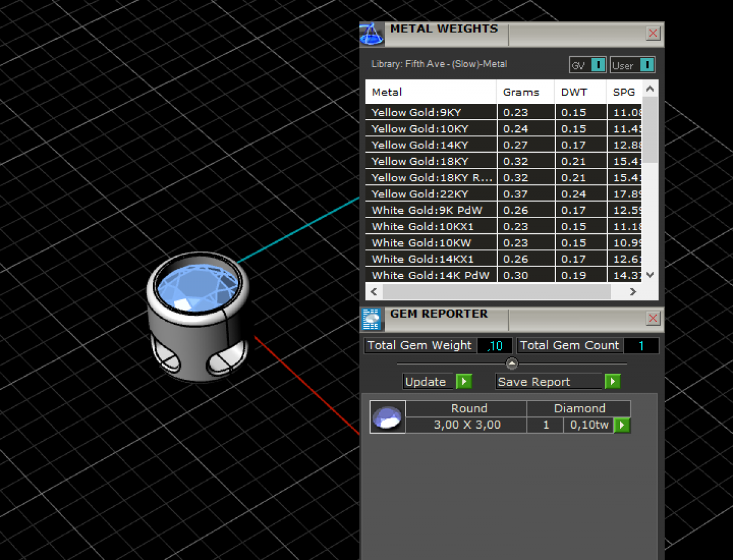This screenshot has width=733, height=560.
Task: Click the Metal Weights panel icon
Action: [371, 34]
